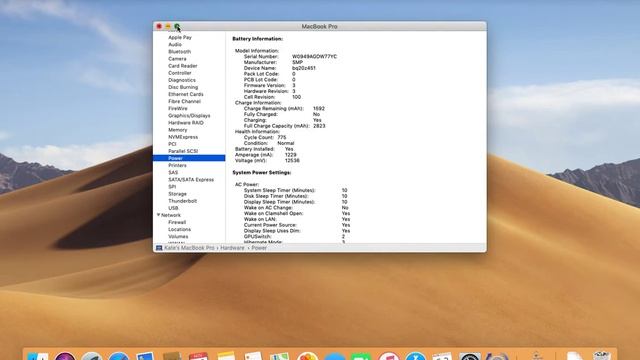Click the AC Power label

tap(247, 184)
